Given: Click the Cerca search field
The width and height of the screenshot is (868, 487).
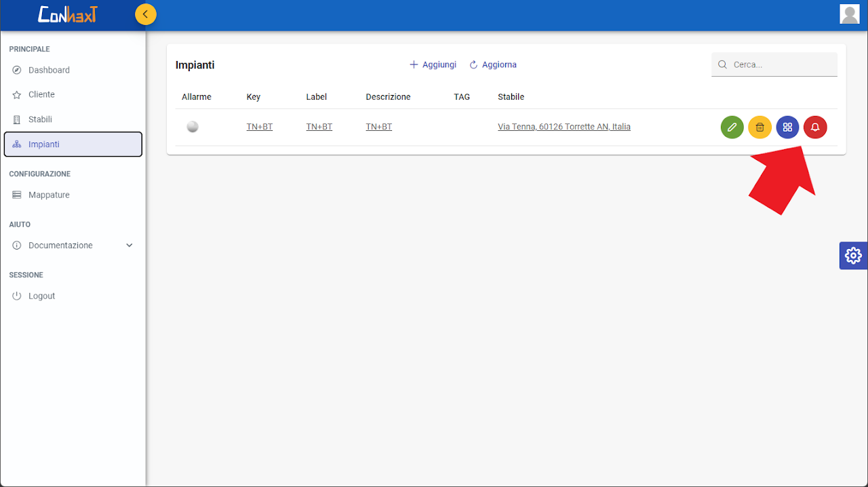Looking at the screenshot, I should tap(781, 64).
